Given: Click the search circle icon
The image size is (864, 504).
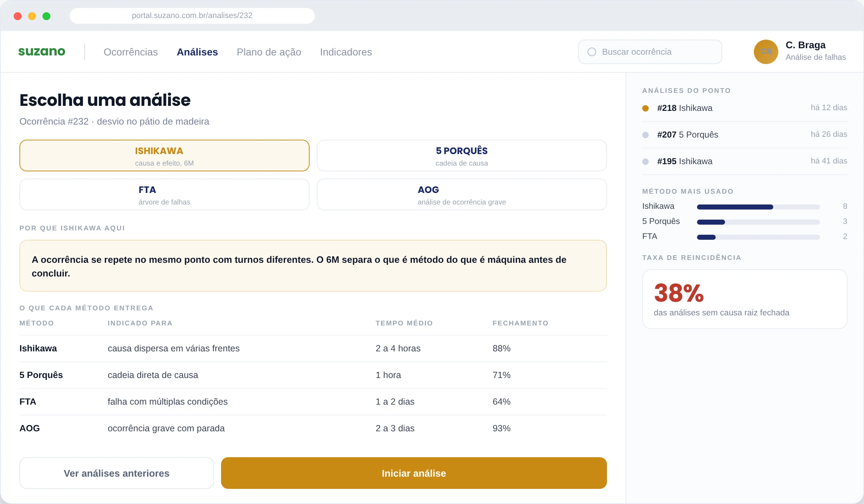Looking at the screenshot, I should 592,52.
